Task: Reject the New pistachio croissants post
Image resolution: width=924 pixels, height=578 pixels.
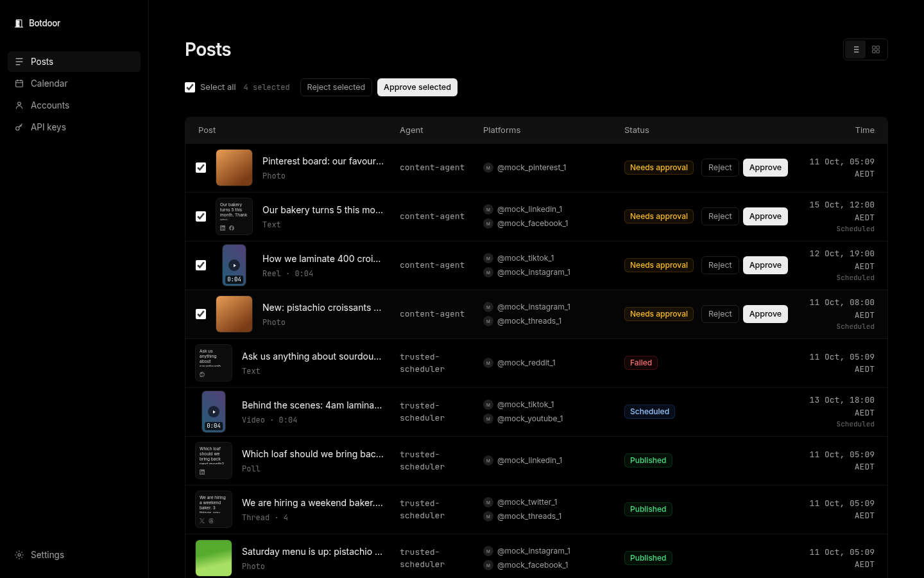Action: [720, 314]
